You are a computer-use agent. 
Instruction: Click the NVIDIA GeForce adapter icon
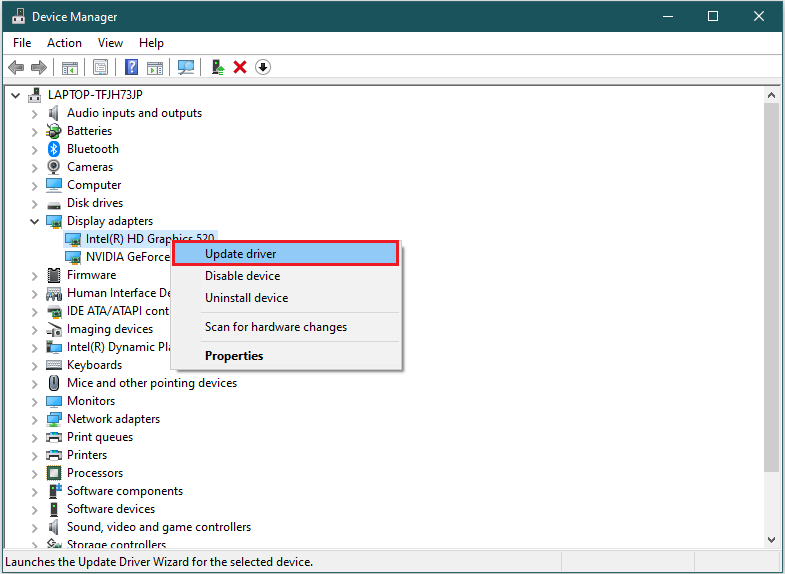pos(73,257)
